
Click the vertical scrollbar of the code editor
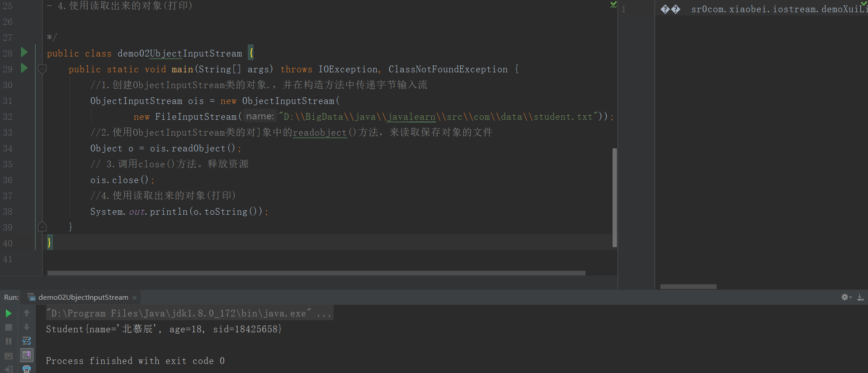click(x=614, y=198)
